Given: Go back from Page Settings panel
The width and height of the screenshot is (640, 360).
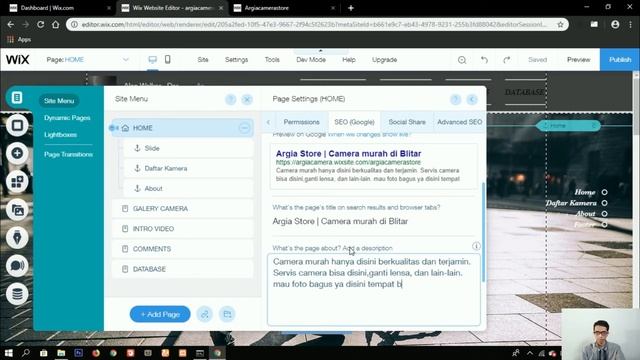Looking at the screenshot, I should (x=472, y=99).
